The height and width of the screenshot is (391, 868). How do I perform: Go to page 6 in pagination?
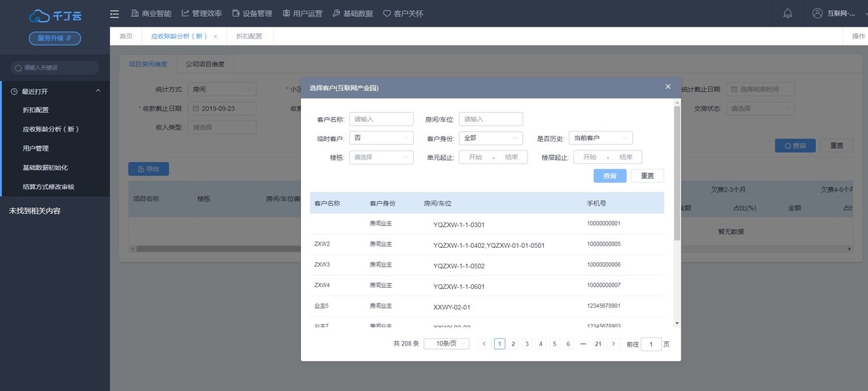click(569, 344)
